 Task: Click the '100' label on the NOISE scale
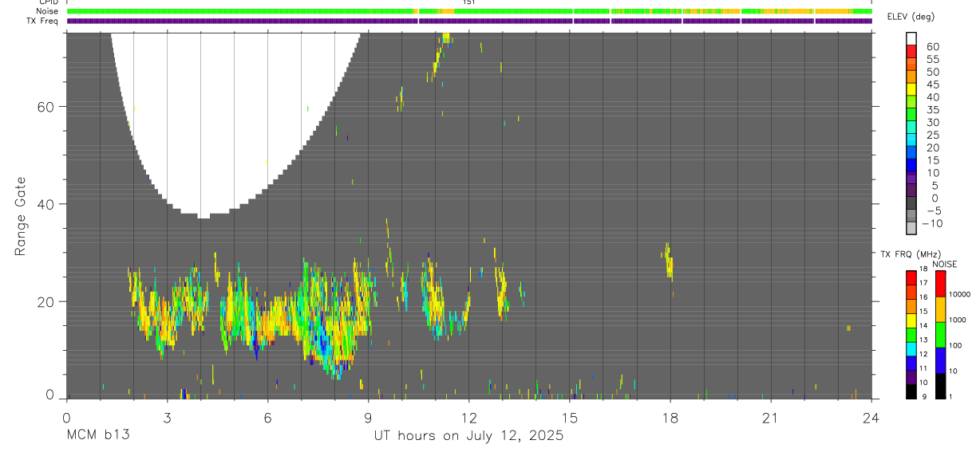click(954, 345)
